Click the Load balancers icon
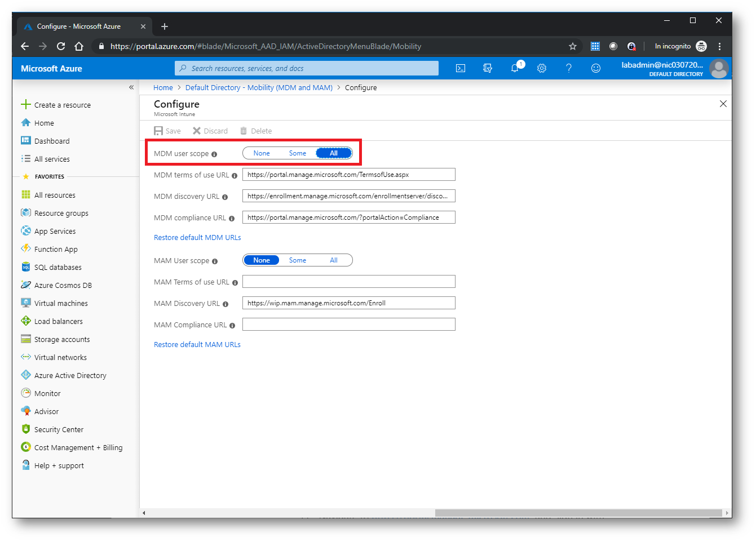Screen dimensions: 756x542 (25, 321)
